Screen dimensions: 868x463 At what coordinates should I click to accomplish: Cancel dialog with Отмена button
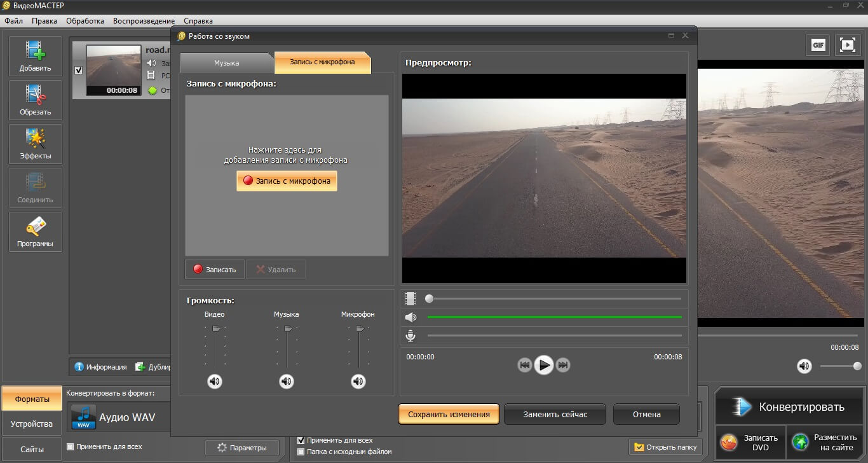tap(647, 414)
